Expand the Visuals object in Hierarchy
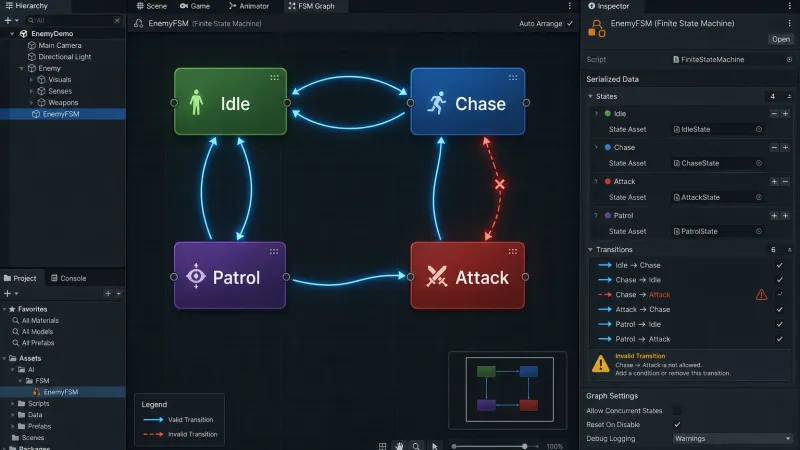The width and height of the screenshot is (800, 450). (32, 80)
